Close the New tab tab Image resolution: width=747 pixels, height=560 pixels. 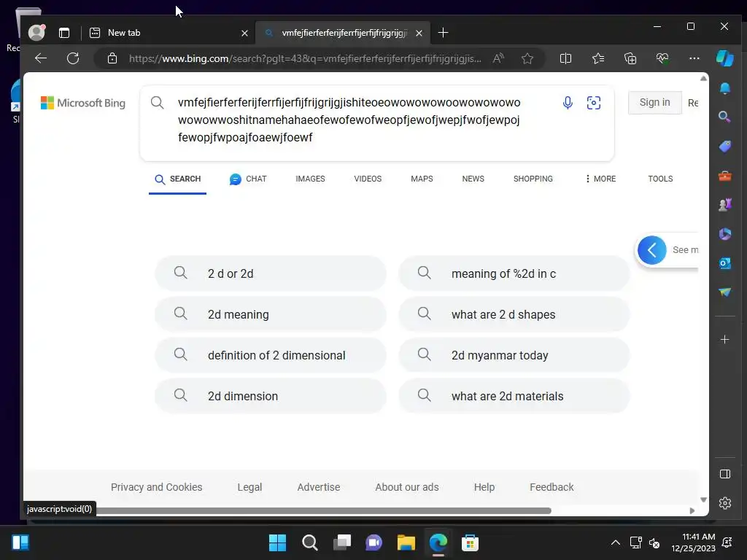coord(244,33)
